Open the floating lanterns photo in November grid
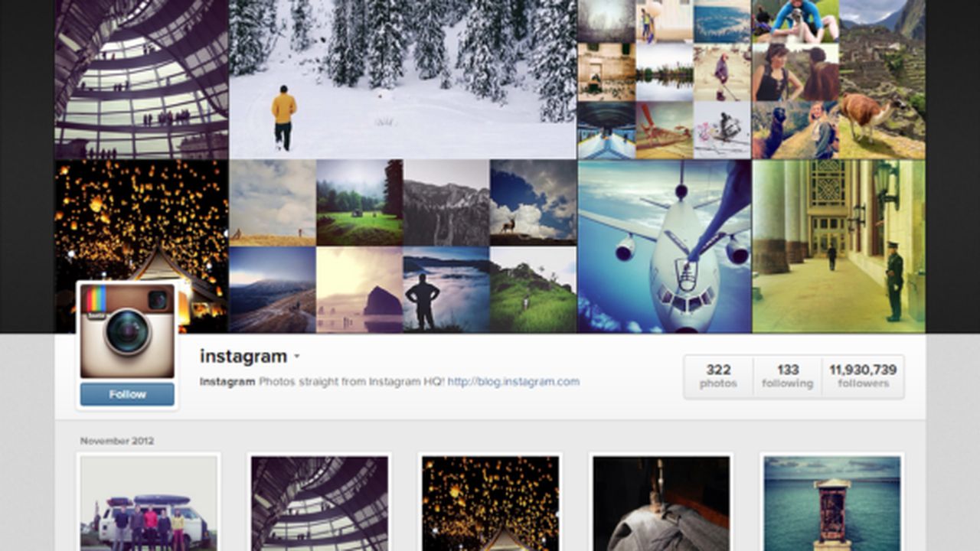 click(490, 504)
